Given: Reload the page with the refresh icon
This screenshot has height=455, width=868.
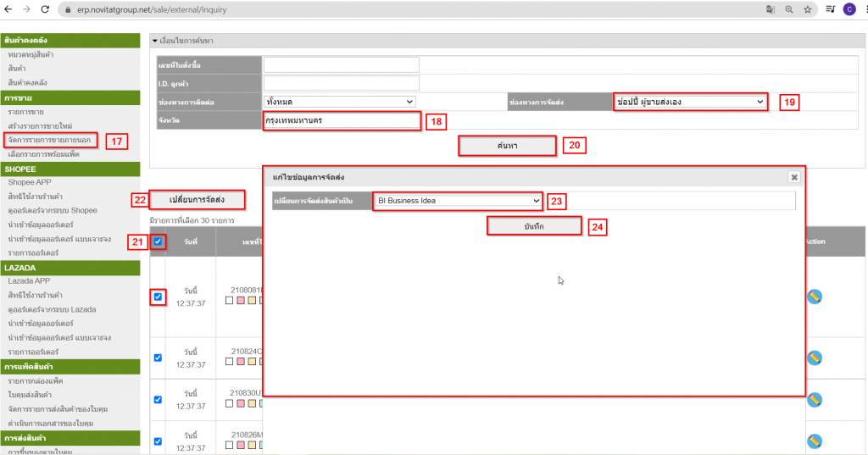Looking at the screenshot, I should 47,9.
